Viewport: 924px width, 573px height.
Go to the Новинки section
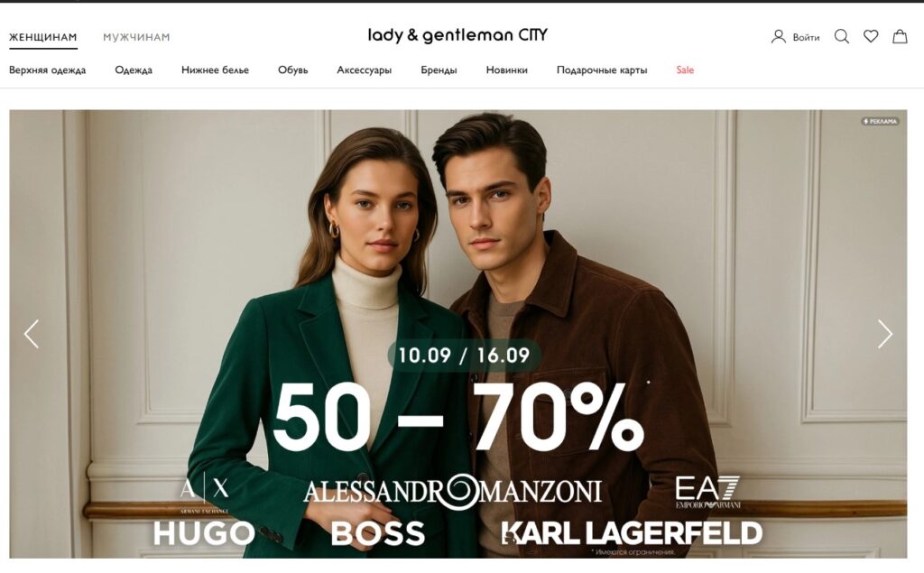pos(507,70)
